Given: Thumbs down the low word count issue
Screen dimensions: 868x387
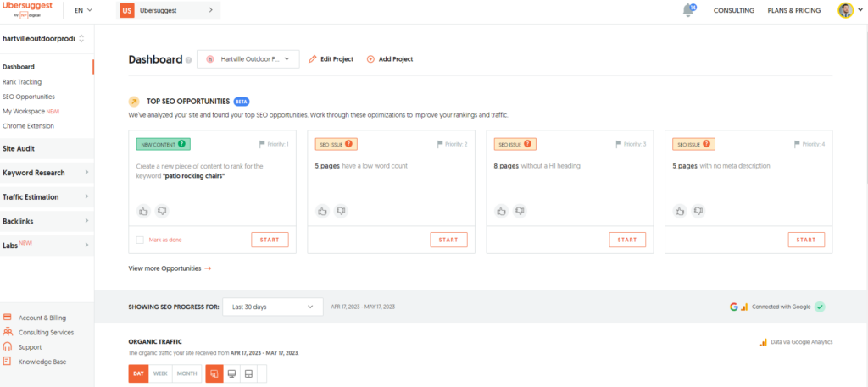Looking at the screenshot, I should click(x=341, y=211).
